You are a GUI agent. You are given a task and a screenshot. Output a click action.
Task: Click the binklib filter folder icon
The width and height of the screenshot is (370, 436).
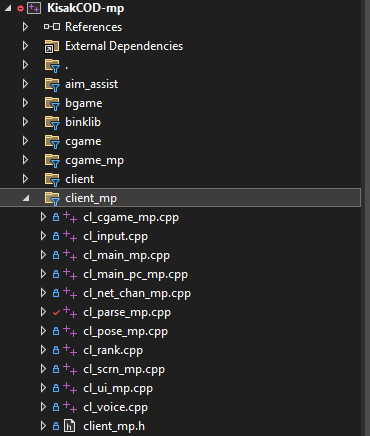[x=52, y=122]
